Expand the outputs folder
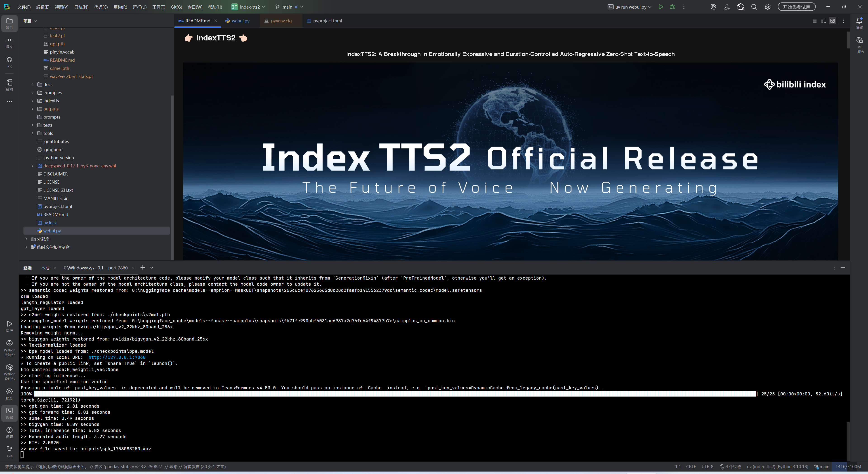Screen dimensions: 868x474 (x=33, y=109)
